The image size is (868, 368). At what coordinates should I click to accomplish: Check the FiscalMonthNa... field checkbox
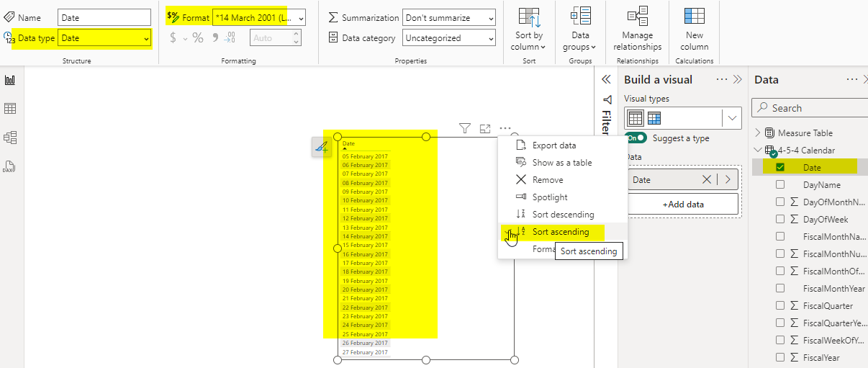(780, 236)
